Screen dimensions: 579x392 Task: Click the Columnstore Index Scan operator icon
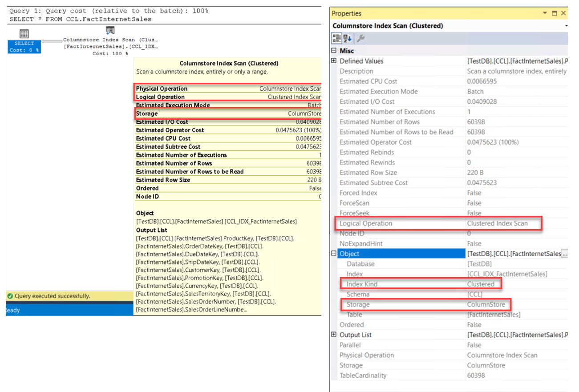click(x=110, y=30)
